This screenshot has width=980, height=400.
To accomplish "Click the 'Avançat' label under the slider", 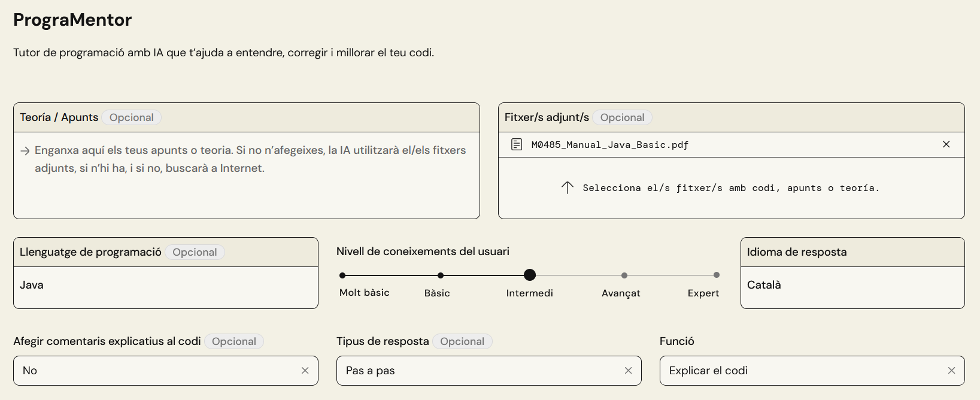I will (x=621, y=293).
